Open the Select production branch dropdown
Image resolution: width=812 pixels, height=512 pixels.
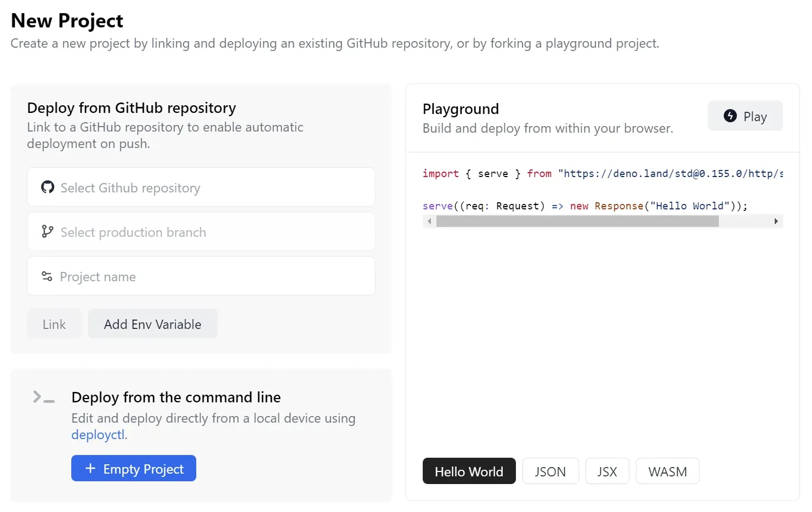tap(201, 231)
